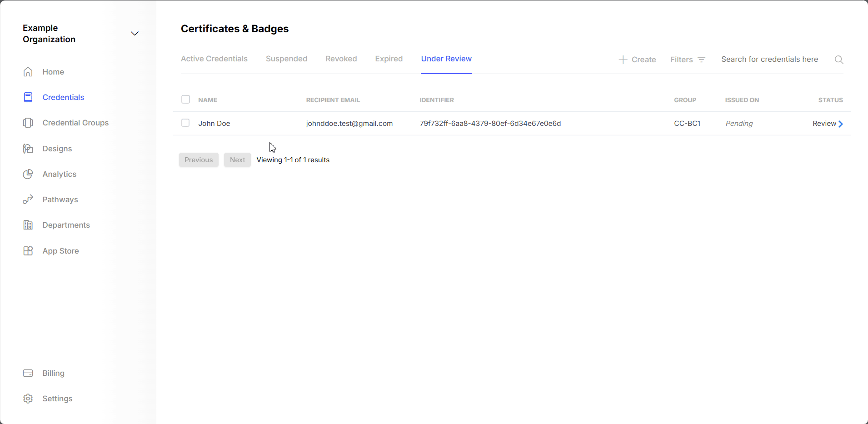
Task: Click the search magnifier icon
Action: 838,60
